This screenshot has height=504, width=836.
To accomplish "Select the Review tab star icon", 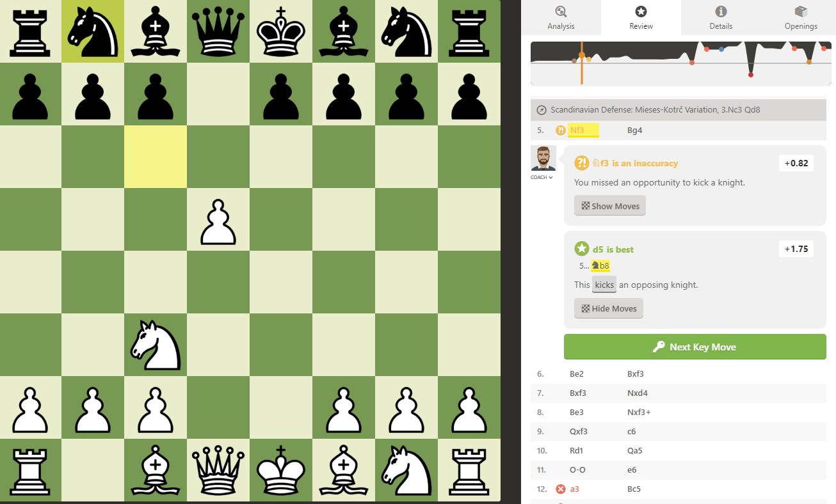I will [641, 12].
